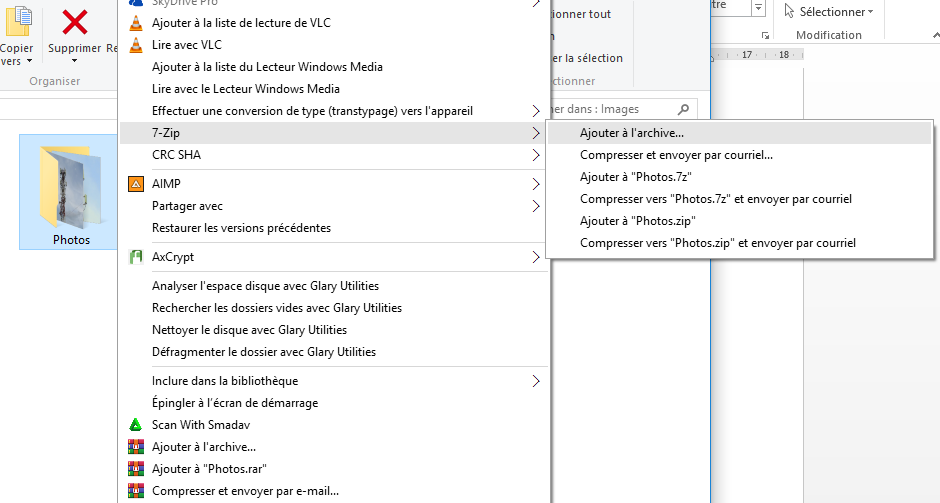Expand the AxCrypt submenu arrow
The width and height of the screenshot is (940, 503).
pos(536,257)
